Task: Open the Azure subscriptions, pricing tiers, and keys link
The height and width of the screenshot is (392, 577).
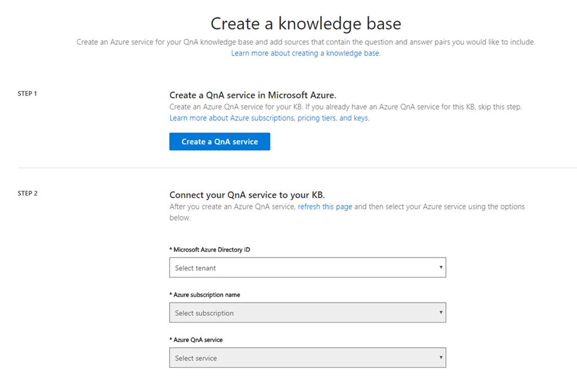Action: click(269, 118)
